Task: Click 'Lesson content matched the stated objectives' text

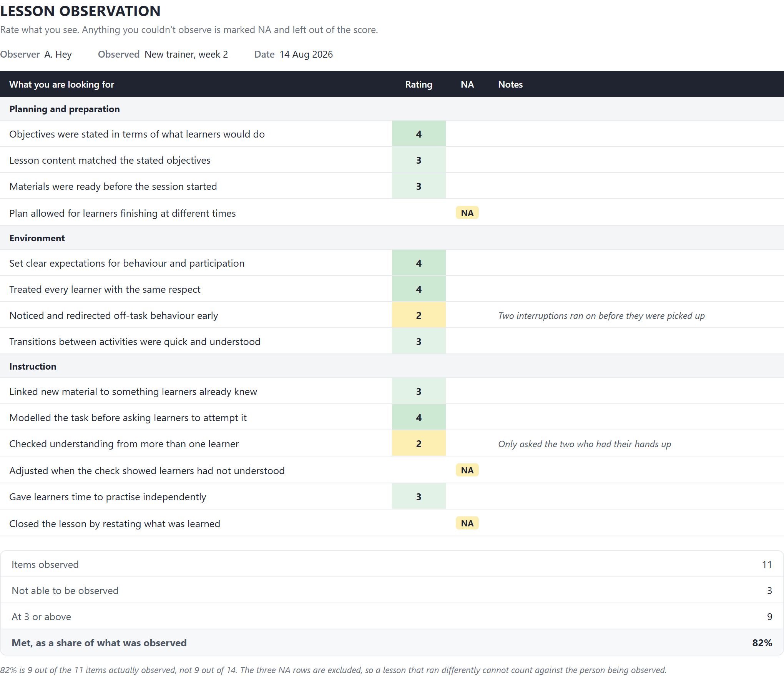Action: tap(110, 160)
